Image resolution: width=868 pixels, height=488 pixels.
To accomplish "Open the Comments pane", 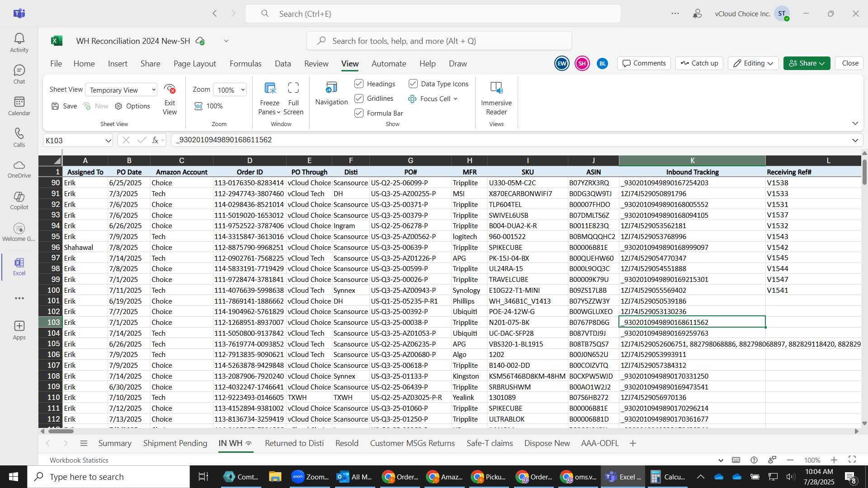I will pos(644,63).
